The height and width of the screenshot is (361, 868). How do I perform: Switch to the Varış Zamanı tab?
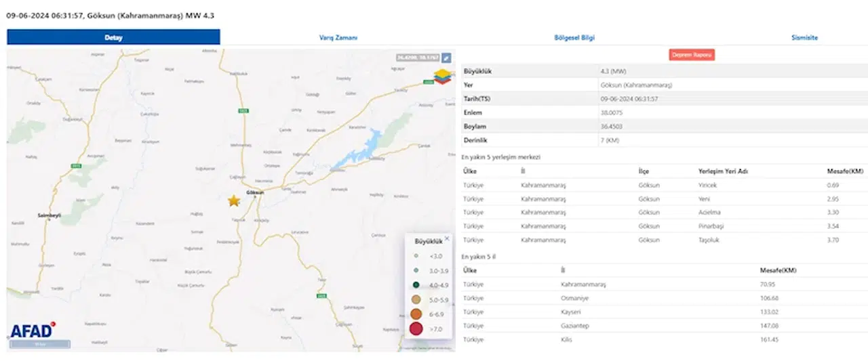tap(338, 38)
